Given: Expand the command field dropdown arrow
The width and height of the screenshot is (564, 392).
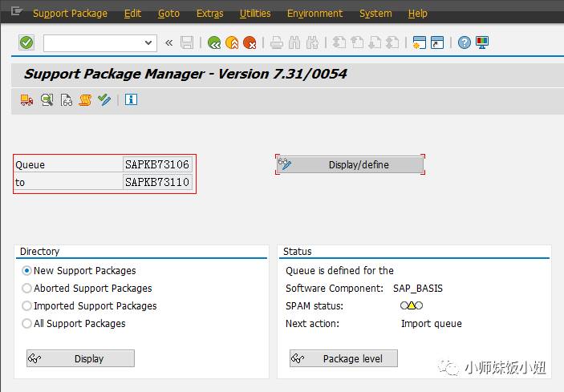Looking at the screenshot, I should click(x=148, y=42).
